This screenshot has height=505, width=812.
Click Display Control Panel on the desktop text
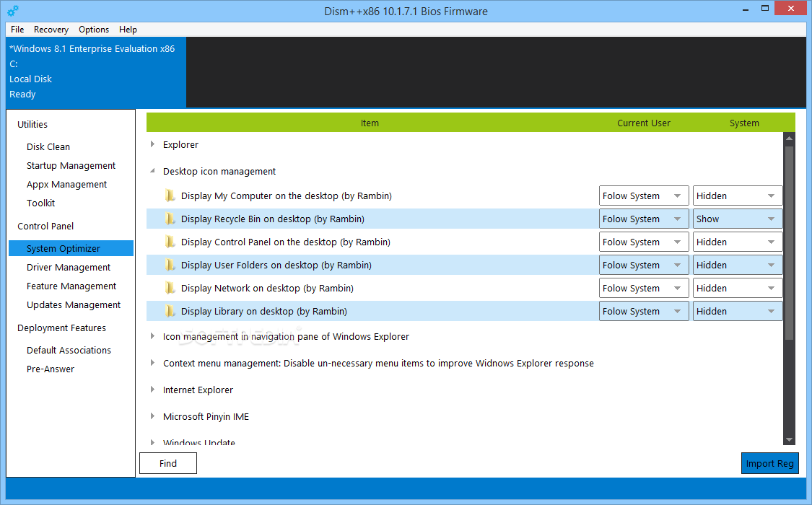coord(285,242)
